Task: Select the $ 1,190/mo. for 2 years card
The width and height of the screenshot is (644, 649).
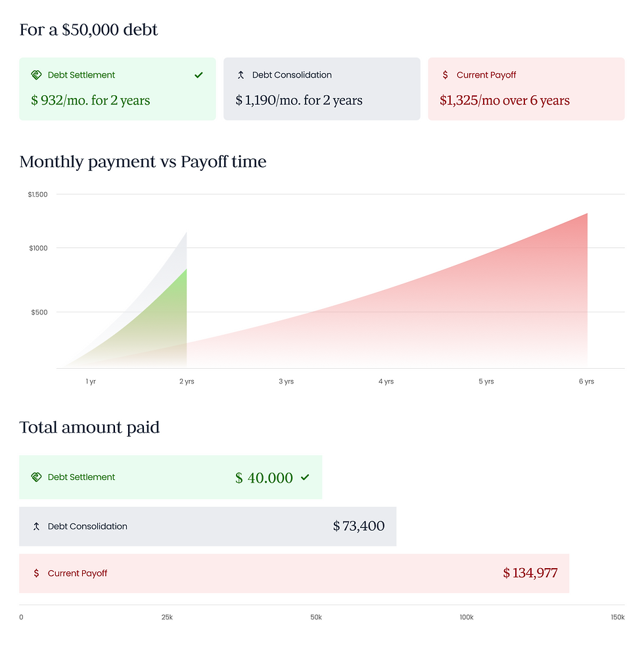Action: tap(322, 89)
